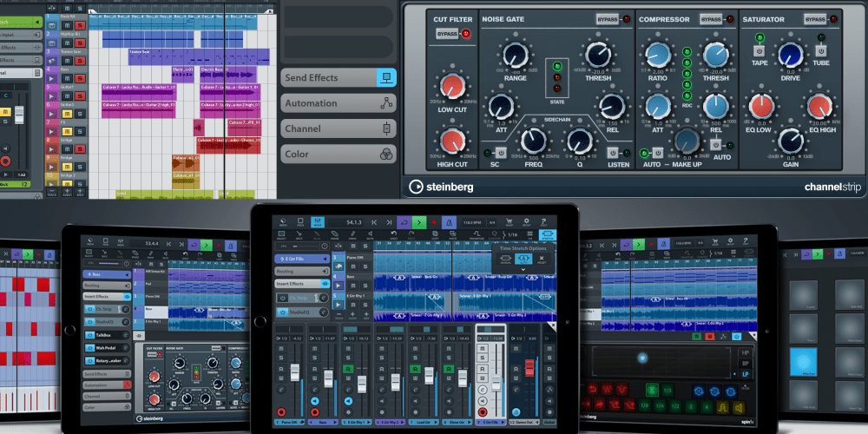
Task: Expand the Automation section
Action: (x=338, y=103)
